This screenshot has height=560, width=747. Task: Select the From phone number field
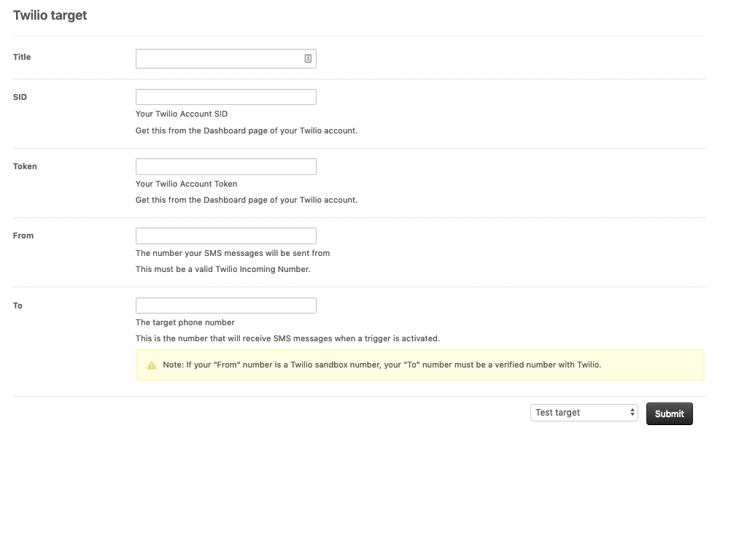point(225,236)
